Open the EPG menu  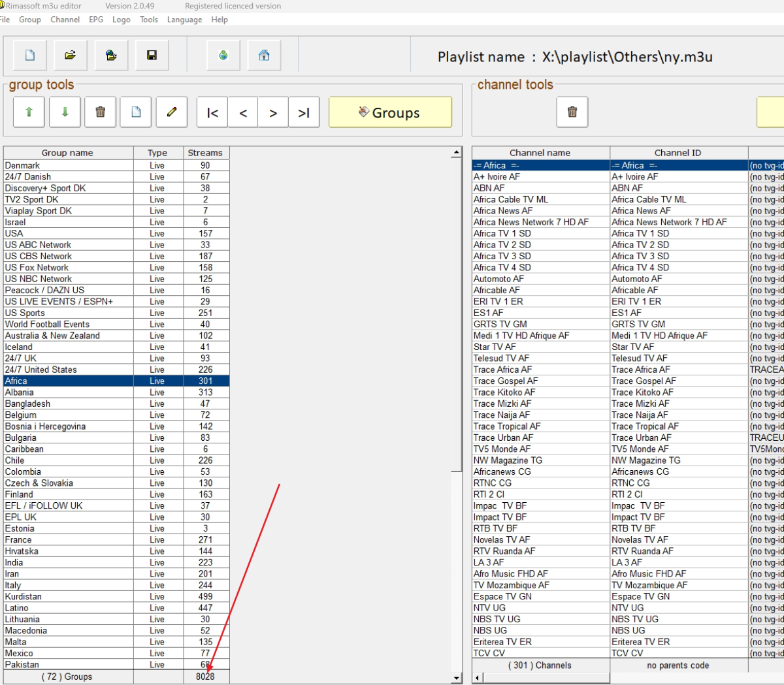coord(96,20)
